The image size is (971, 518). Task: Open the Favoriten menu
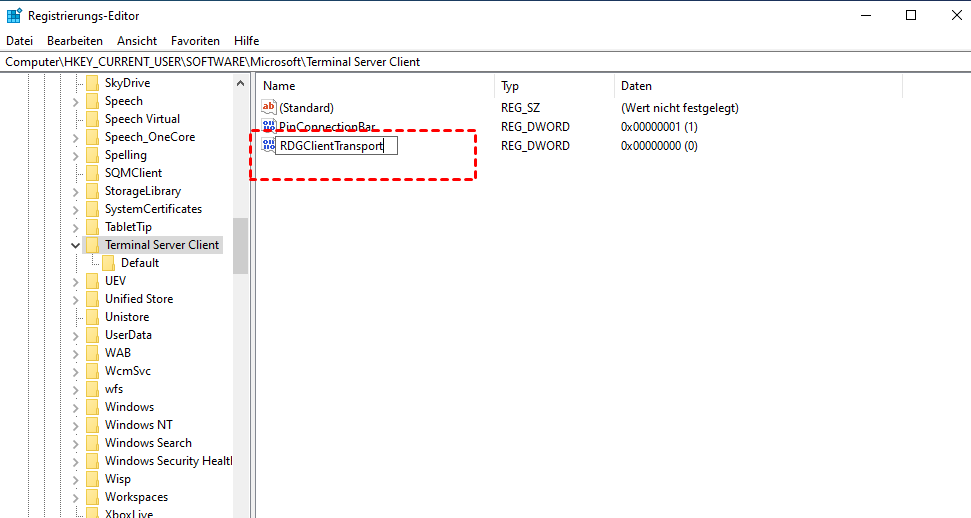195,41
